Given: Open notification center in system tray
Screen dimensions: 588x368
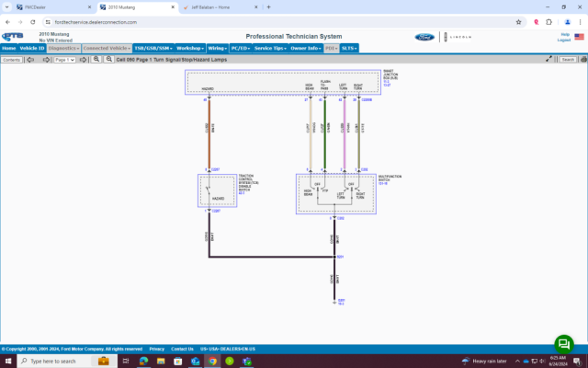Looking at the screenshot, I should (578, 362).
